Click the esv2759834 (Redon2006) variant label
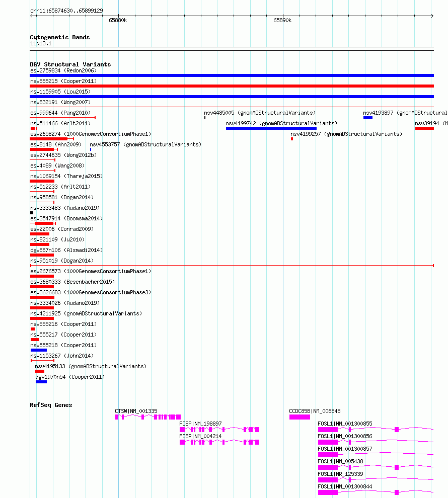This screenshot has height=498, width=448. (63, 70)
